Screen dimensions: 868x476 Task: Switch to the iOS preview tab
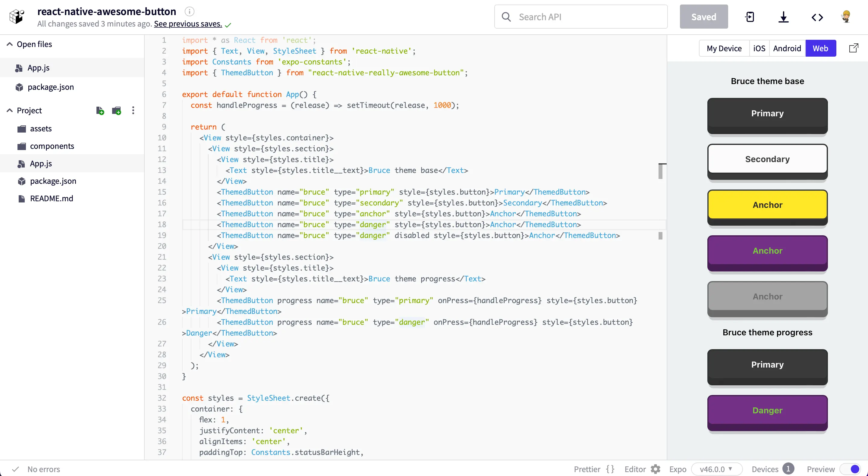(759, 48)
